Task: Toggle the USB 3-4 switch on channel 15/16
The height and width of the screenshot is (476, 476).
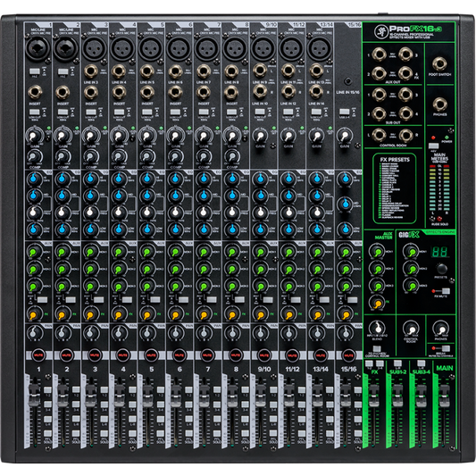Action: coord(344,112)
